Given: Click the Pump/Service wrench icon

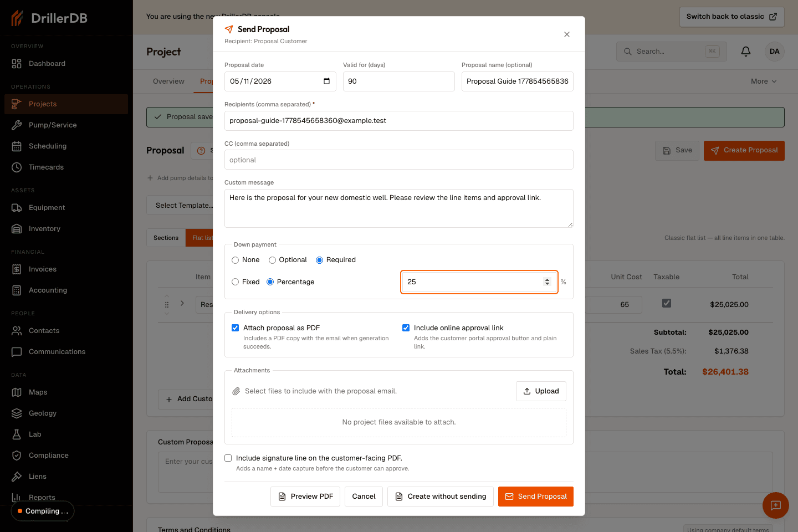Looking at the screenshot, I should pyautogui.click(x=17, y=125).
